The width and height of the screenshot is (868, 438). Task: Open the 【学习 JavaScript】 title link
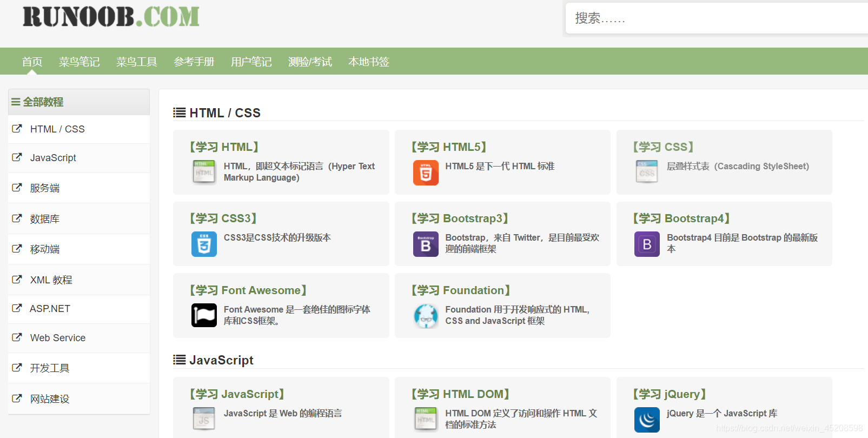tap(237, 394)
